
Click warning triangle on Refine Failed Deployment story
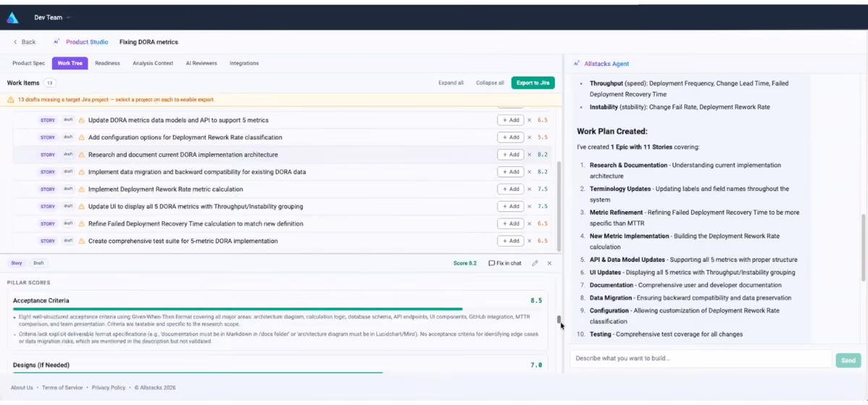coord(82,224)
